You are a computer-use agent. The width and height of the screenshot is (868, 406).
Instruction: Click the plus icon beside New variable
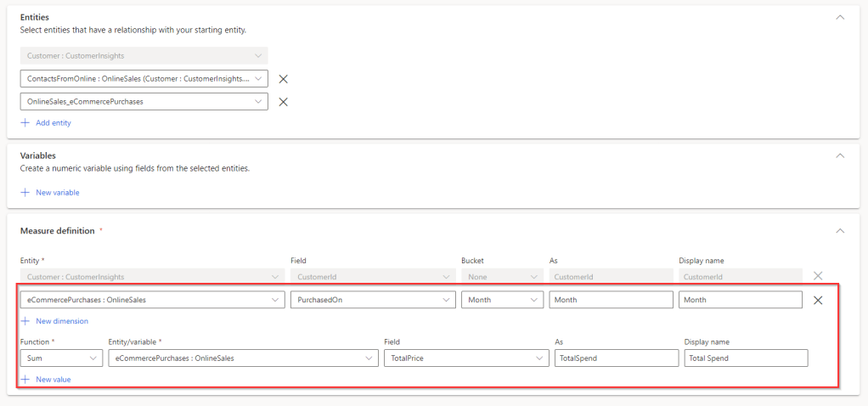coord(25,193)
